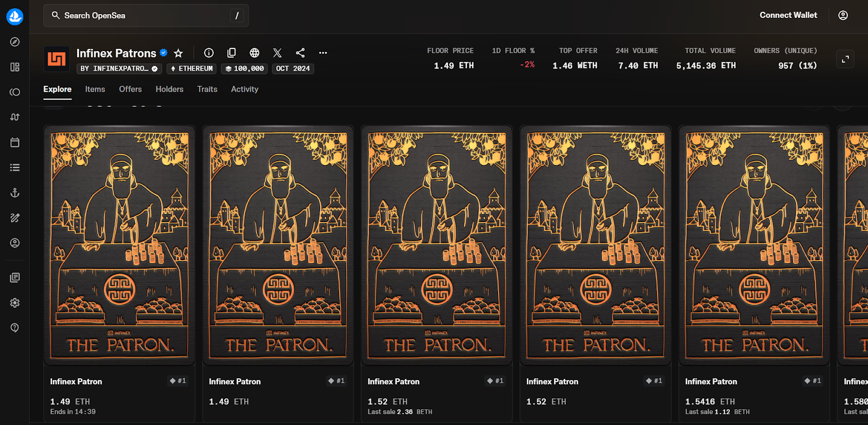Open the Patron card ending in 14:39
The width and height of the screenshot is (868, 425).
[119, 273]
